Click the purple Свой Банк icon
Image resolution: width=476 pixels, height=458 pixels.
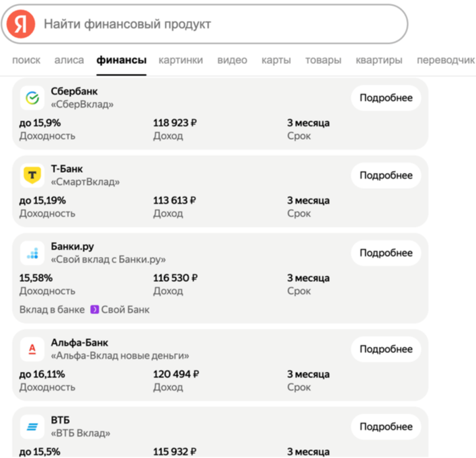(94, 310)
